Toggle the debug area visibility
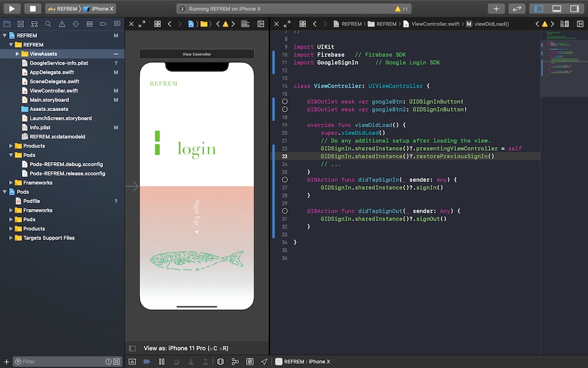This screenshot has width=588, height=368. point(557,8)
